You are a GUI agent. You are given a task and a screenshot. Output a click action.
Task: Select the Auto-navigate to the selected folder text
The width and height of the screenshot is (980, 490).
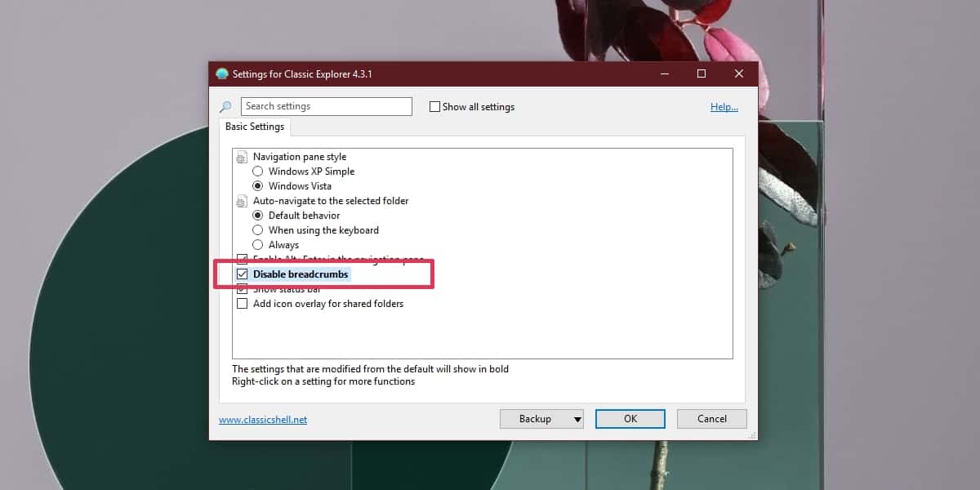click(331, 201)
